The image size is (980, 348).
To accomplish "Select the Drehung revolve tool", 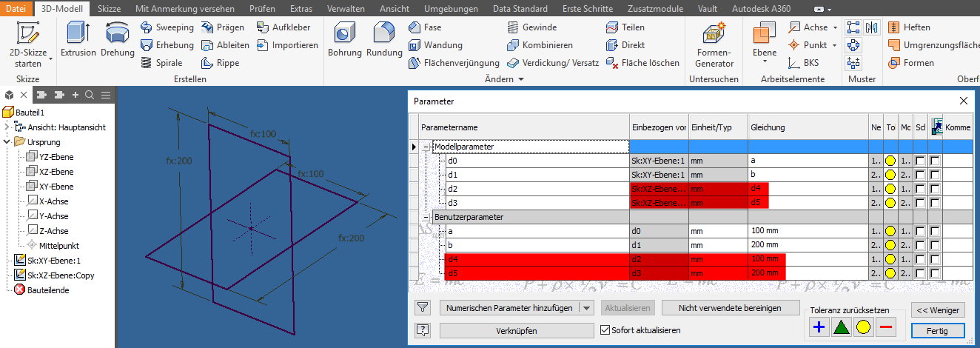I will pos(118,39).
